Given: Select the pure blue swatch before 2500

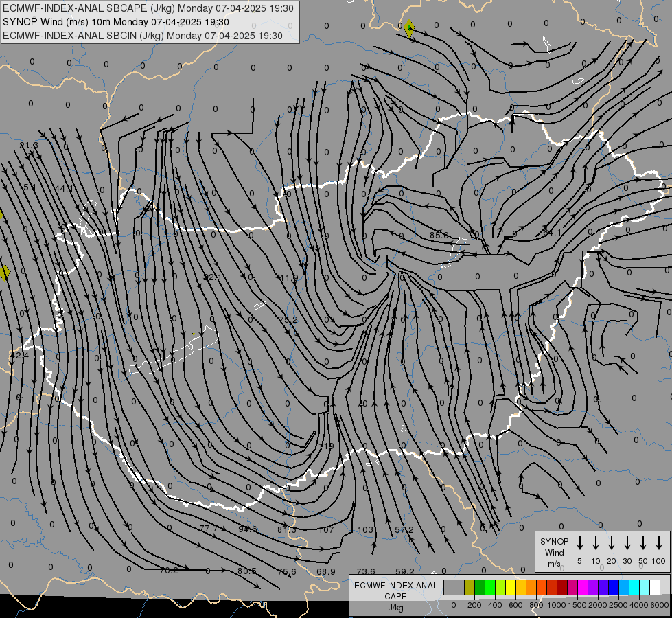Looking at the screenshot, I should click(614, 588).
